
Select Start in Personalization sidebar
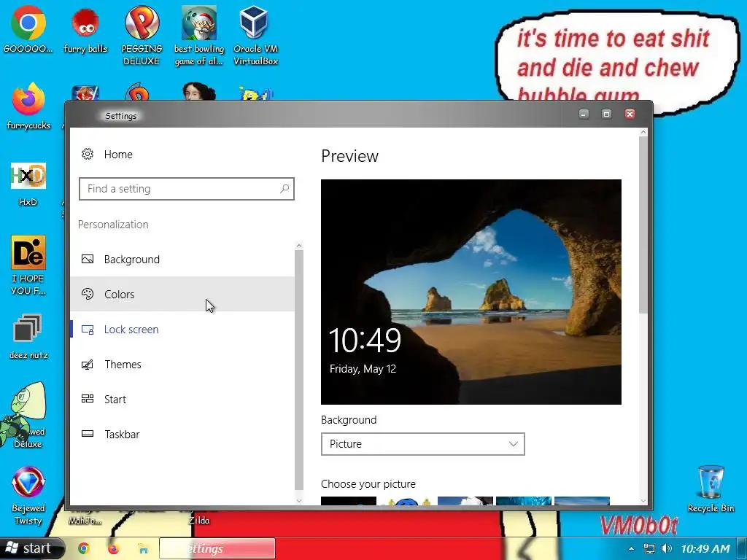[x=182, y=399]
